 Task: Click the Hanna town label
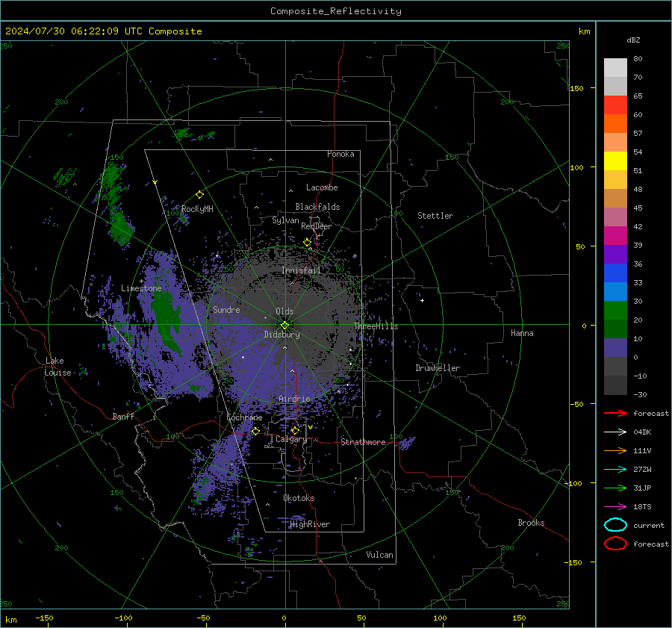coord(522,333)
